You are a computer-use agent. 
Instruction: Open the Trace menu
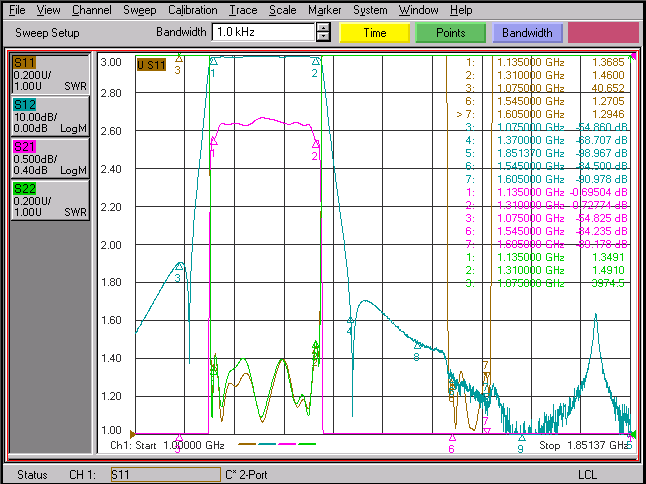[243, 10]
